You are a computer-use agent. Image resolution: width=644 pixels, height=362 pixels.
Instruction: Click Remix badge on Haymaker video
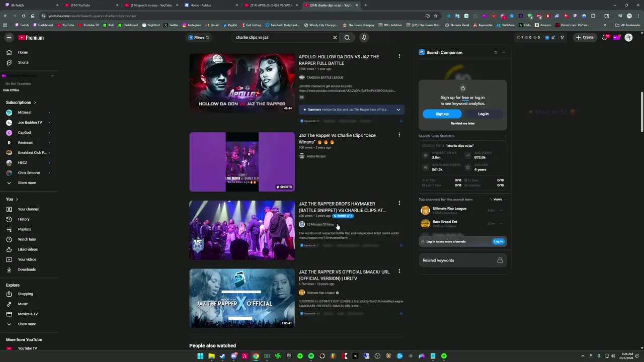click(x=343, y=216)
